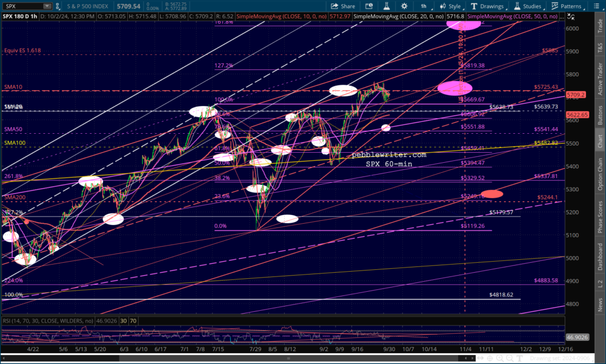Toggle the text drawing T icon at bottom

pyautogui.click(x=519, y=358)
